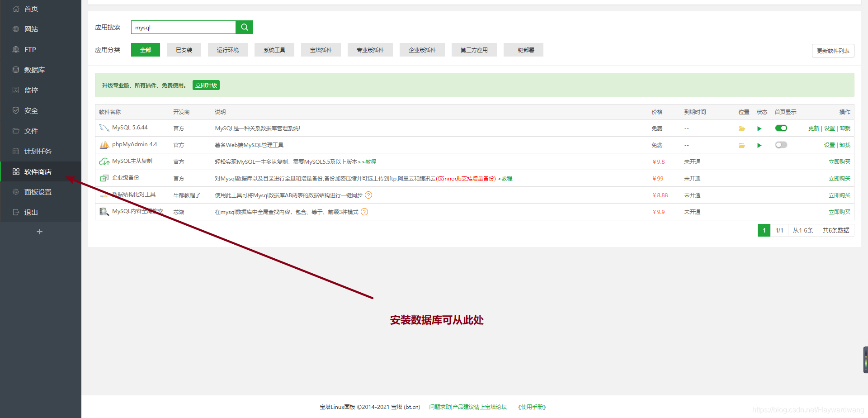Click 问题求助 forum link in footer
868x418 pixels.
click(468, 407)
